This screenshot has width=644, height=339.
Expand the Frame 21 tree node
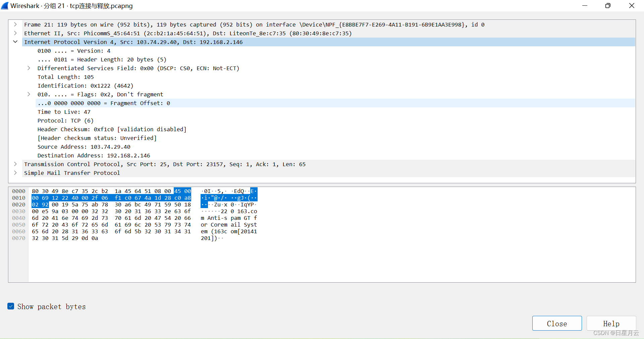[15, 25]
